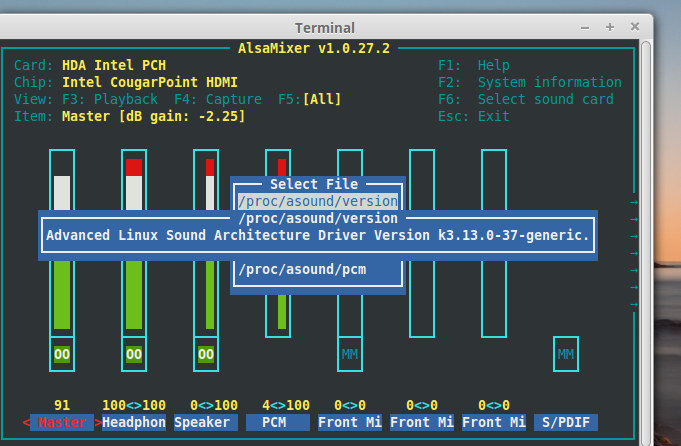The image size is (681, 446).
Task: Click F1 Help shortcut
Action: (x=474, y=65)
